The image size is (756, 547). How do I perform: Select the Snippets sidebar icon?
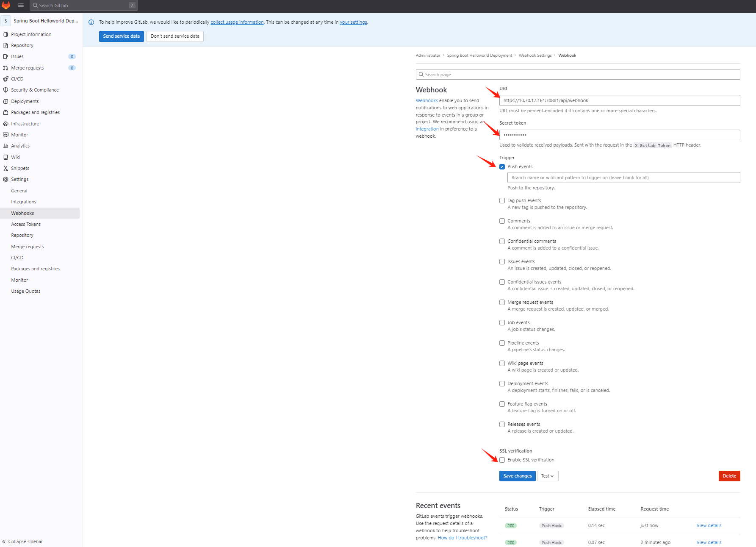[6, 168]
